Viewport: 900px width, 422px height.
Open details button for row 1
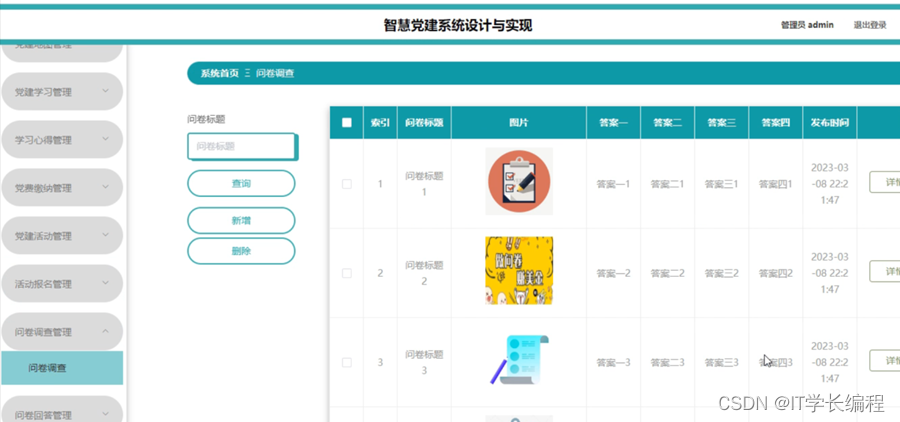tap(885, 182)
